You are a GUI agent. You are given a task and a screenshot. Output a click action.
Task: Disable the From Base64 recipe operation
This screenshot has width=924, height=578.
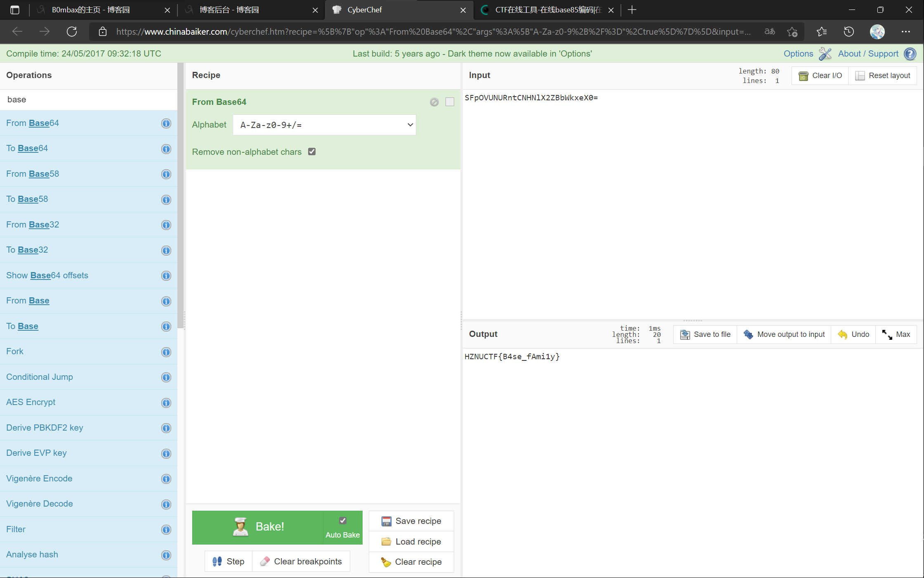pyautogui.click(x=434, y=102)
